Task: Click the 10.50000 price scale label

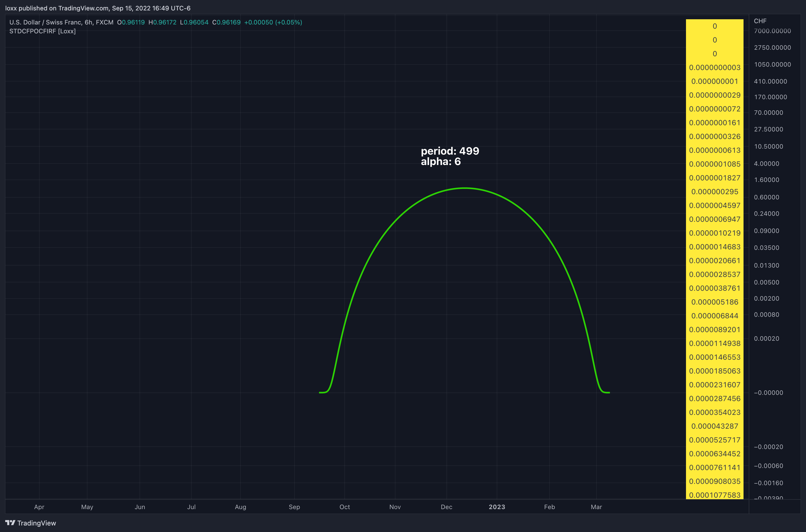Action: pyautogui.click(x=769, y=147)
